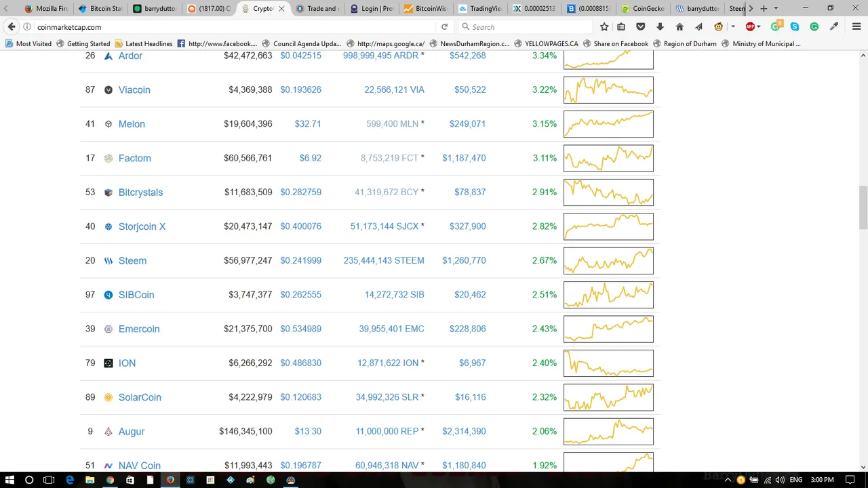Go back with the browser back arrow

pyautogui.click(x=12, y=27)
